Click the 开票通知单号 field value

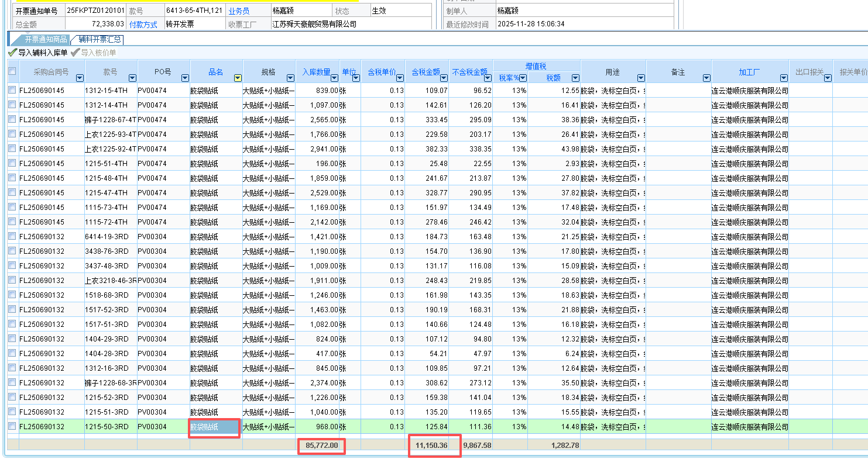pyautogui.click(x=95, y=11)
